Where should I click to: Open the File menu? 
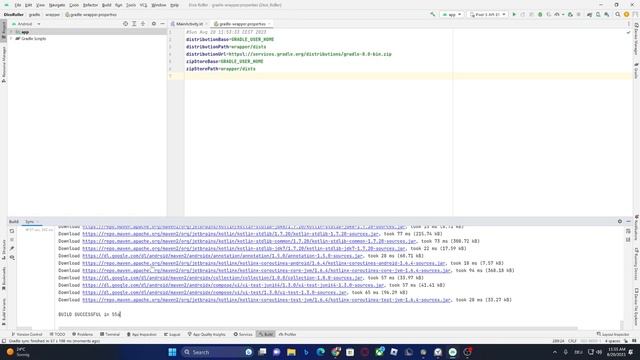click(x=18, y=5)
